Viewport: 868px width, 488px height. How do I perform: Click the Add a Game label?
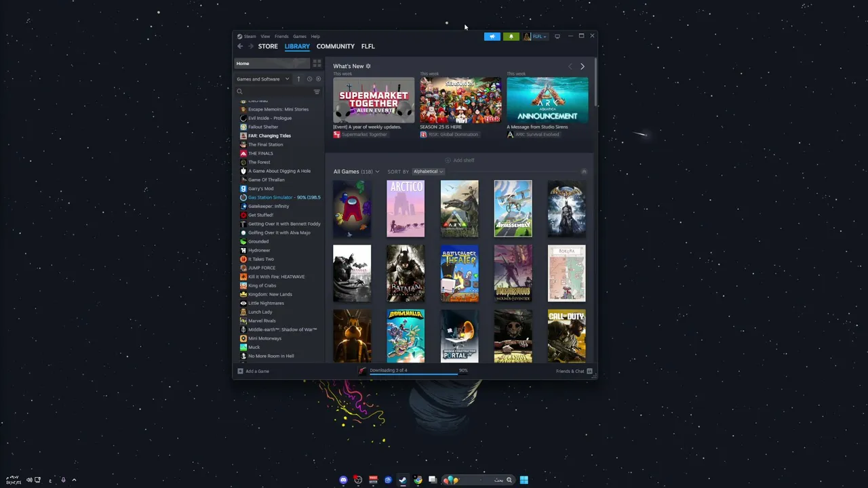coord(258,371)
